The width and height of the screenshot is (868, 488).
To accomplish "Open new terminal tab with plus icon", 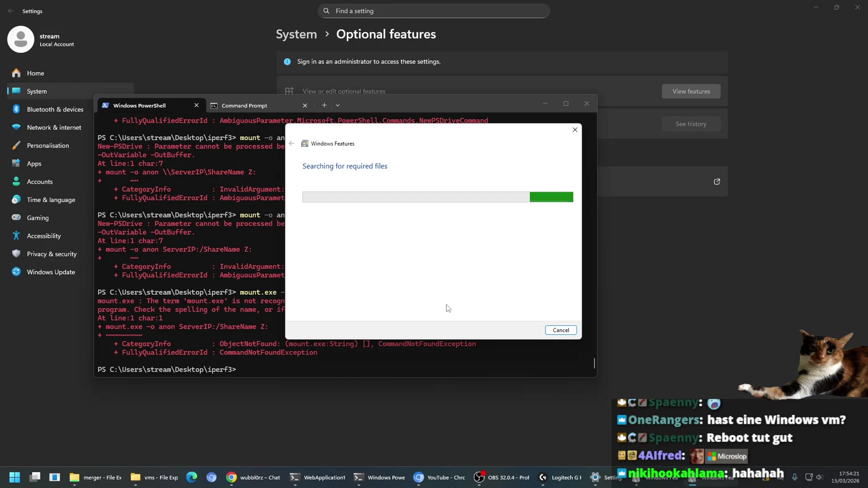I will click(324, 105).
